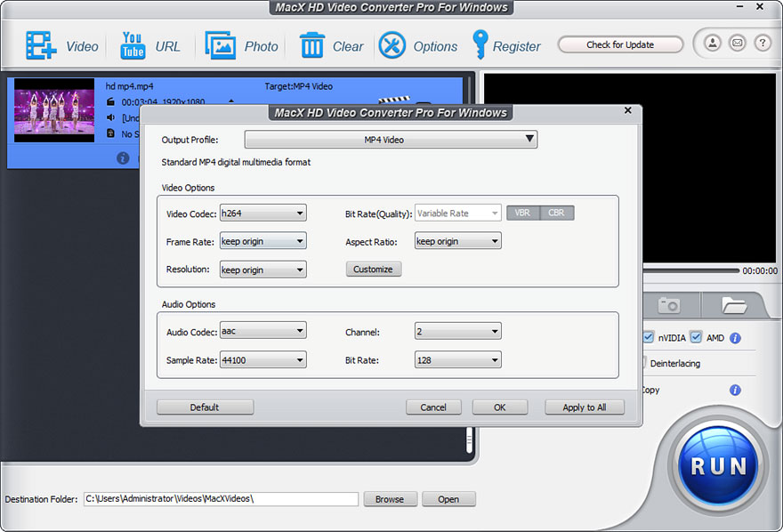The height and width of the screenshot is (532, 783).
Task: Click Cancel in the settings dialog
Action: tap(433, 407)
